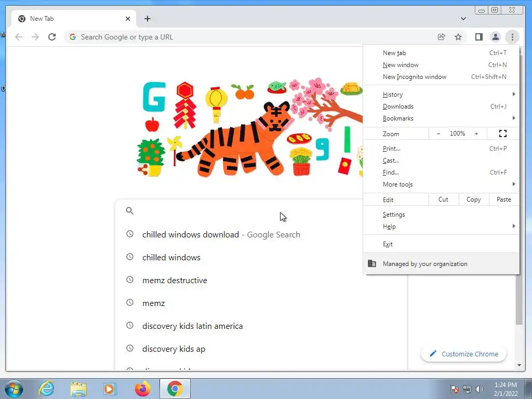Click the scrollbar down arrow
Viewport: 532px width, 399px height.
519,365
